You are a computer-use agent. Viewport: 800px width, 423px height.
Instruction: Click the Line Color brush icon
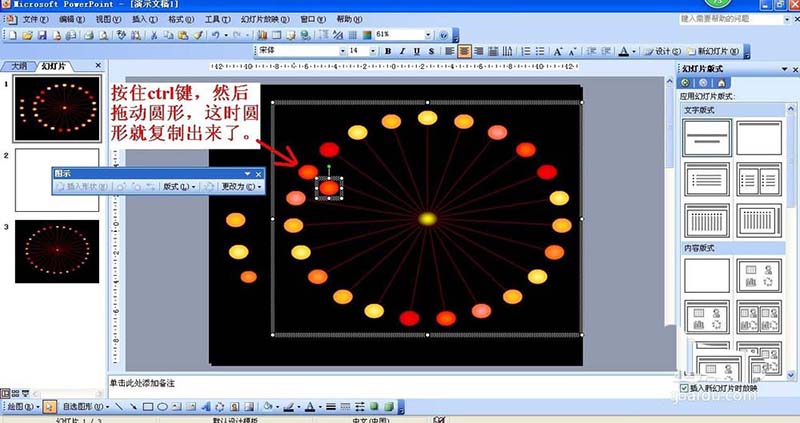coord(289,407)
